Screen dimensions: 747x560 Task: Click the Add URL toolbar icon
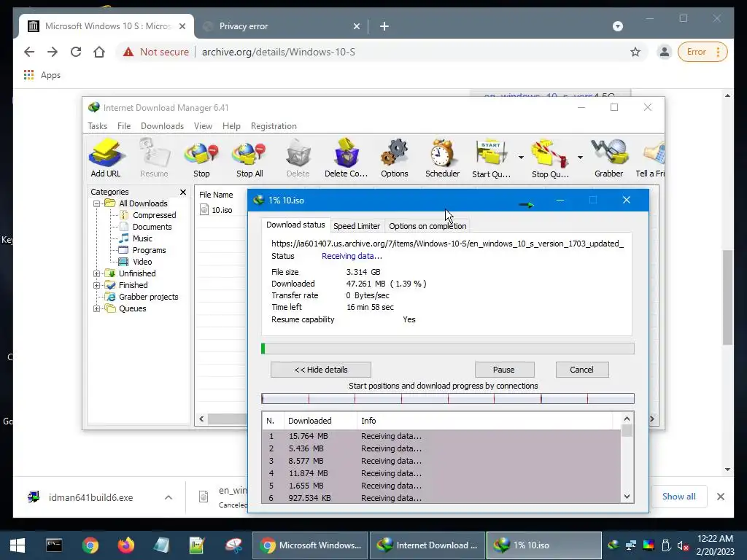tap(106, 158)
